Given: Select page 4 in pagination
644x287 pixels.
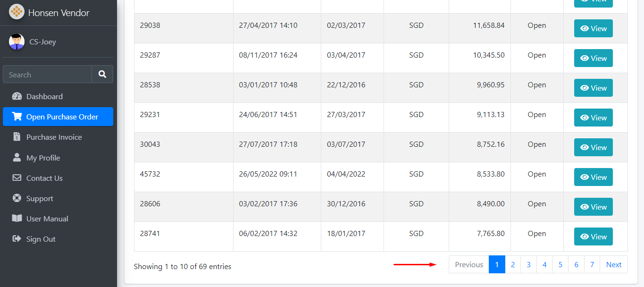Looking at the screenshot, I should (544, 264).
